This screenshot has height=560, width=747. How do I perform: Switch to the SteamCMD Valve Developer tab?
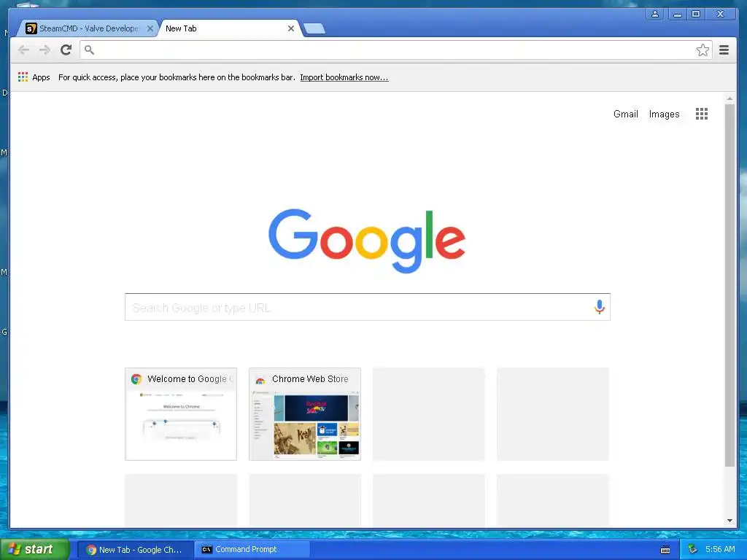click(88, 28)
